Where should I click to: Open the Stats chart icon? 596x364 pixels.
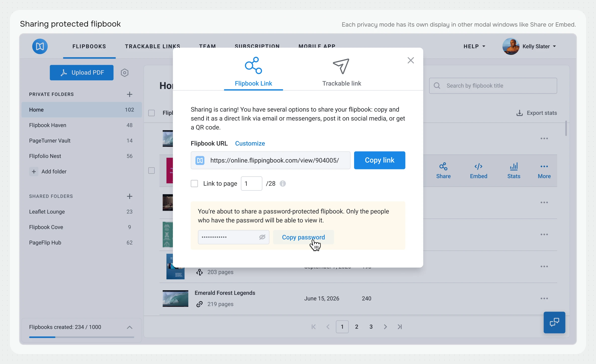click(x=514, y=166)
